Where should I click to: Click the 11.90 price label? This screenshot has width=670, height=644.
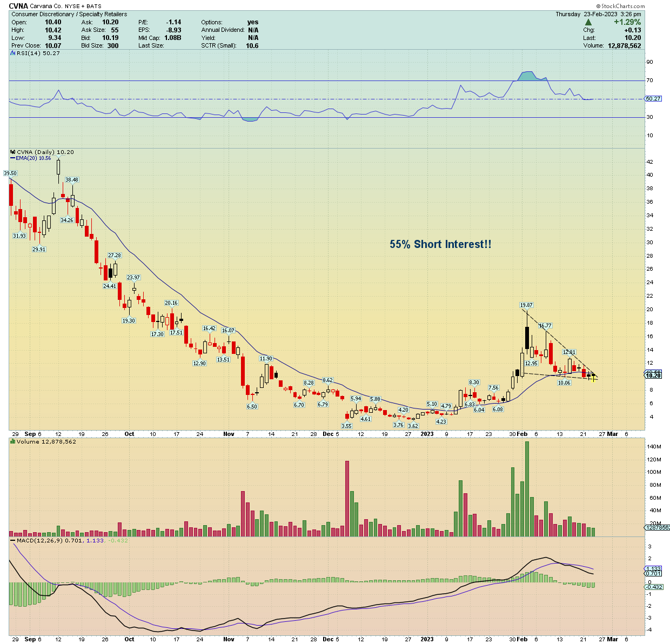pyautogui.click(x=266, y=359)
